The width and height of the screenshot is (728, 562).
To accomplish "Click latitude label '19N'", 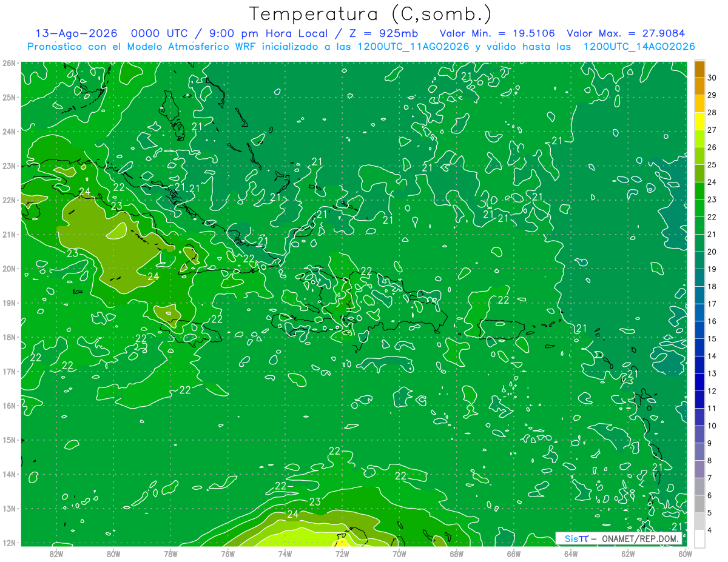I will pos(9,303).
